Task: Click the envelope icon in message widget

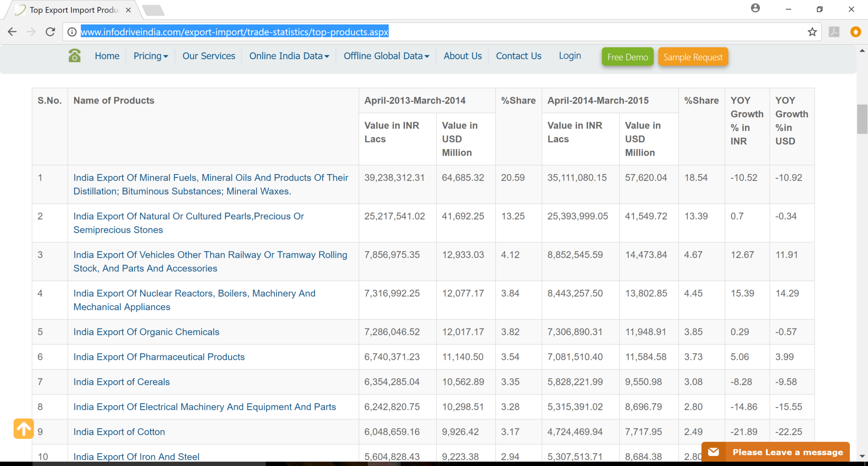Action: 713,452
